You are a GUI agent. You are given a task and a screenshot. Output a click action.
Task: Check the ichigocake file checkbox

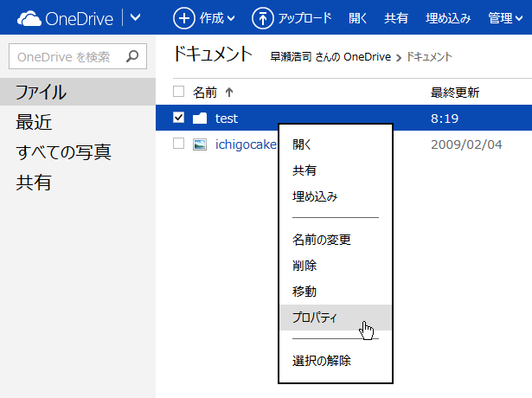coord(178,144)
